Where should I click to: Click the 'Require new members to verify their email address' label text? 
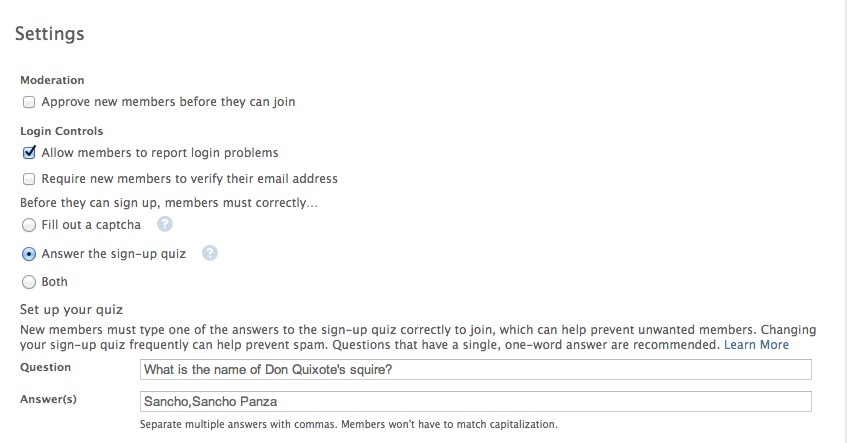(x=190, y=179)
